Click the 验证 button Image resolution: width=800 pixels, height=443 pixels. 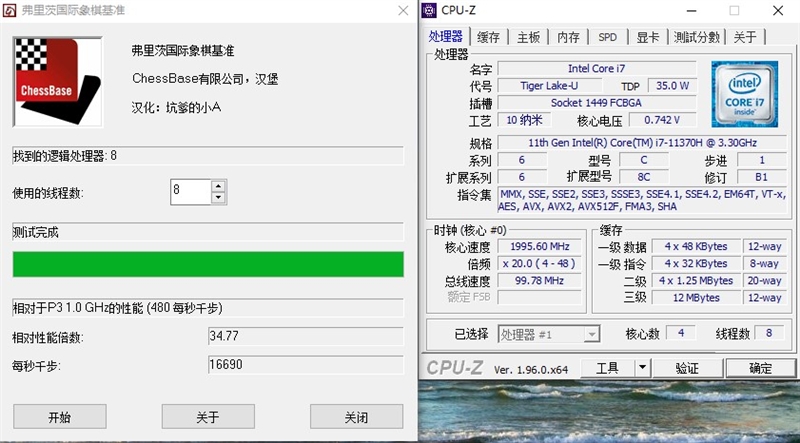pos(687,368)
